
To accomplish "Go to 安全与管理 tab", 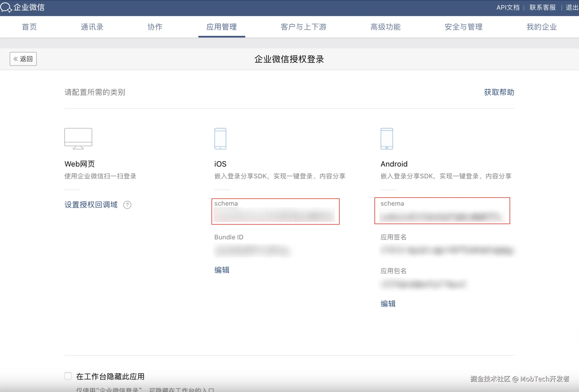I will coord(463,27).
